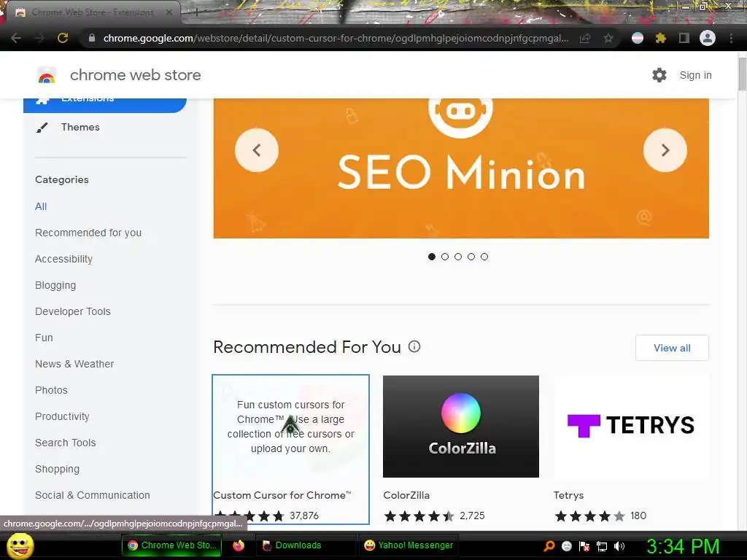Viewport: 747px width, 560px height.
Task: Click the network tray icon
Action: click(602, 546)
